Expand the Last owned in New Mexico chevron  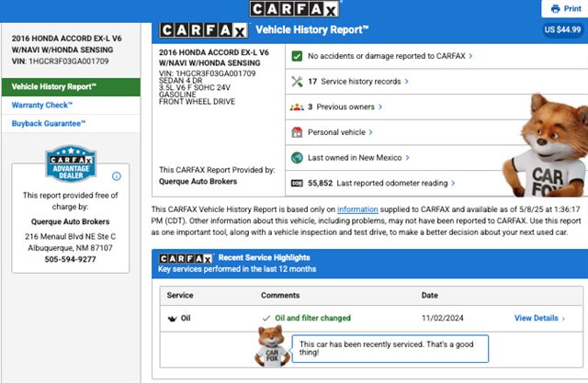pos(407,158)
